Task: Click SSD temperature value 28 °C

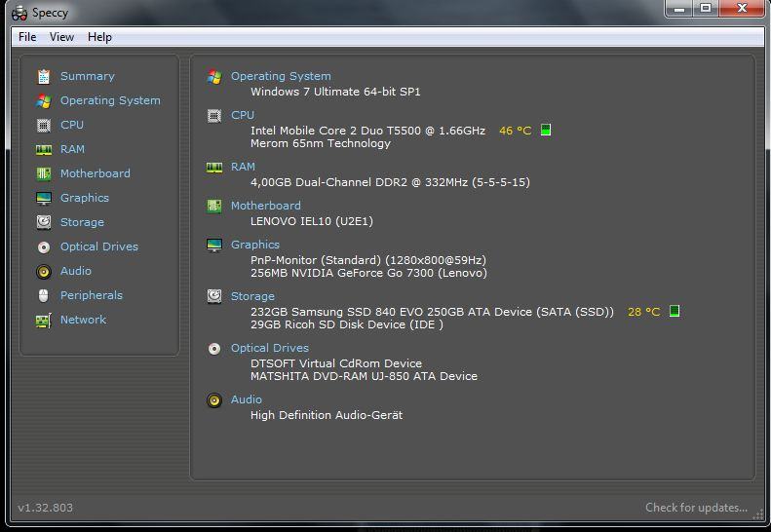Action: [x=643, y=312]
